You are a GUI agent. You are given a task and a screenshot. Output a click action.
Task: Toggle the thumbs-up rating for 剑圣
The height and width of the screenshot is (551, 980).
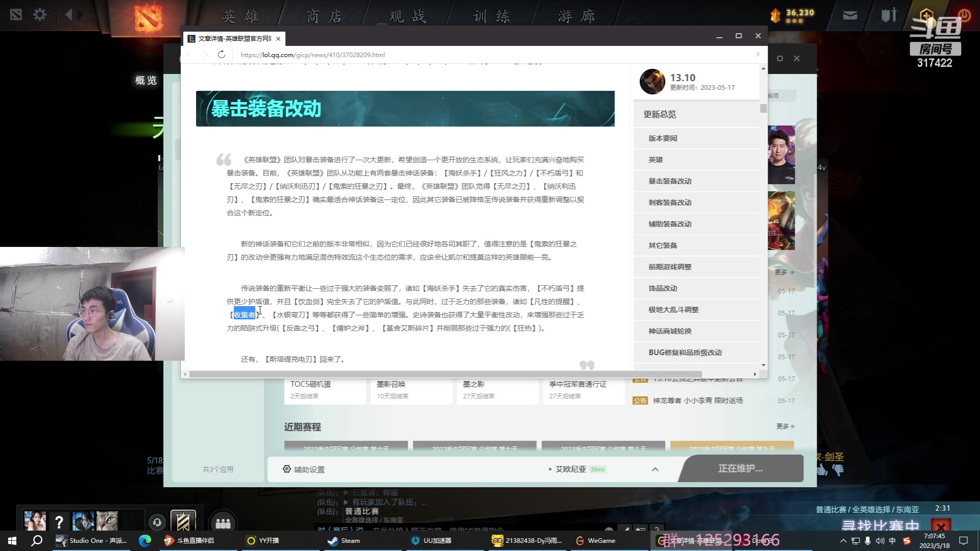click(x=822, y=470)
